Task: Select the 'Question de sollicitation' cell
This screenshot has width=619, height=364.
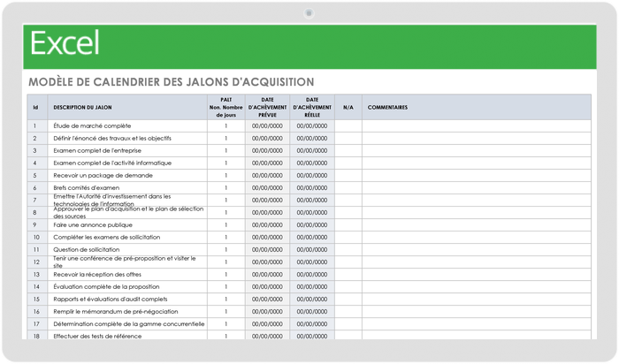Action: pyautogui.click(x=127, y=250)
